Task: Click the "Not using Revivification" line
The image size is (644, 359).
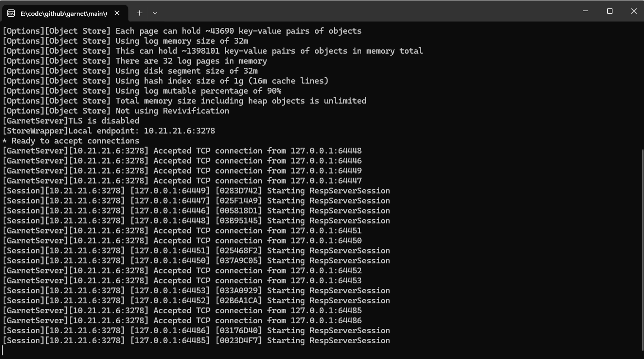Action: pyautogui.click(x=172, y=111)
